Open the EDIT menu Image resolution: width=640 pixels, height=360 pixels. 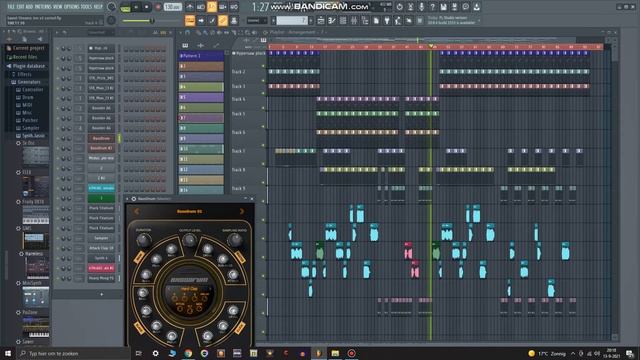(20, 7)
